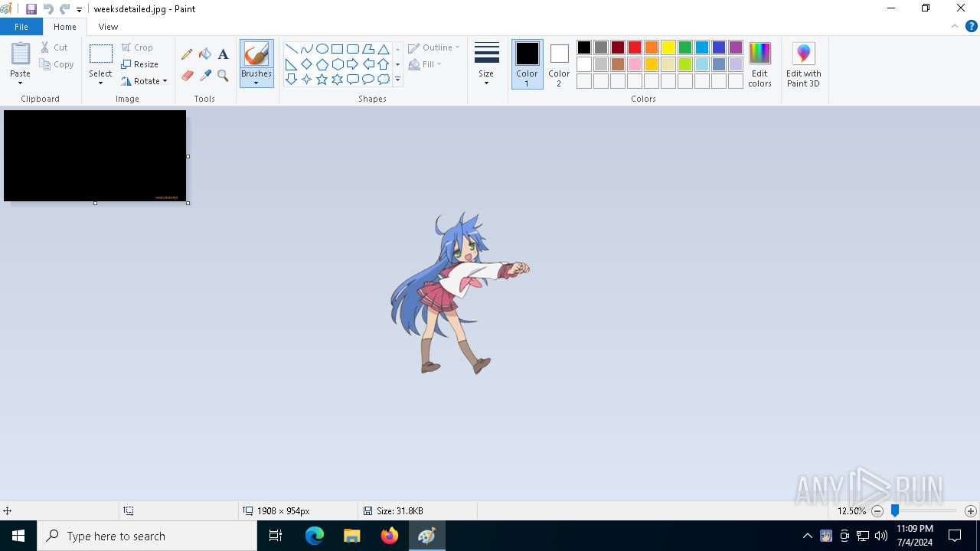The image size is (980, 551).
Task: Click the Copy button
Action: [57, 64]
